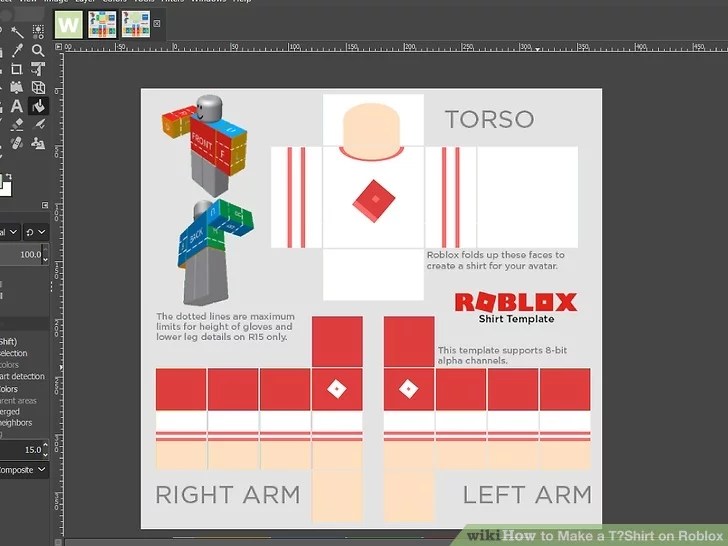Click the red diamond logo on the torso

pyautogui.click(x=374, y=201)
